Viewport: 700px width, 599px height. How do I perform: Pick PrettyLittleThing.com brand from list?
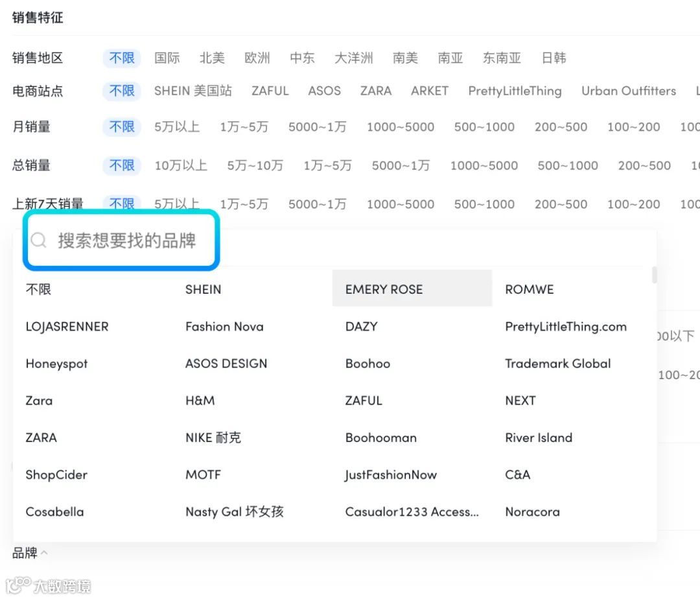[x=566, y=326]
